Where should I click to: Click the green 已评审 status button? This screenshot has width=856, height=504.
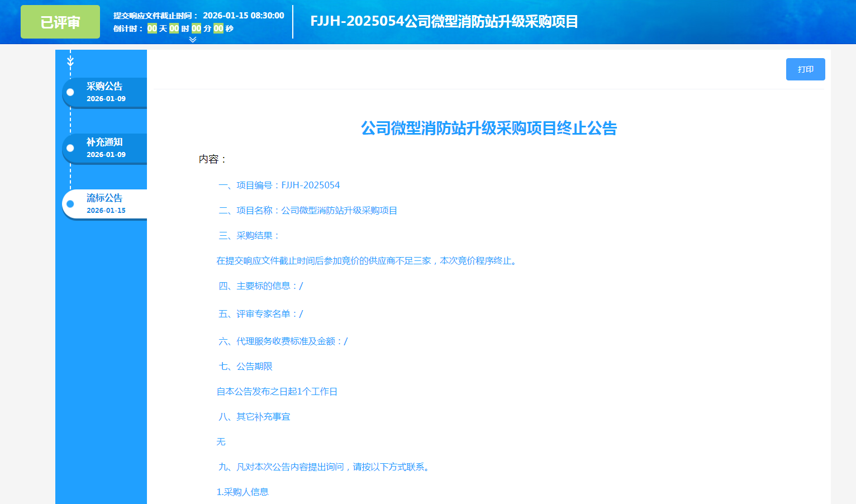(x=60, y=22)
